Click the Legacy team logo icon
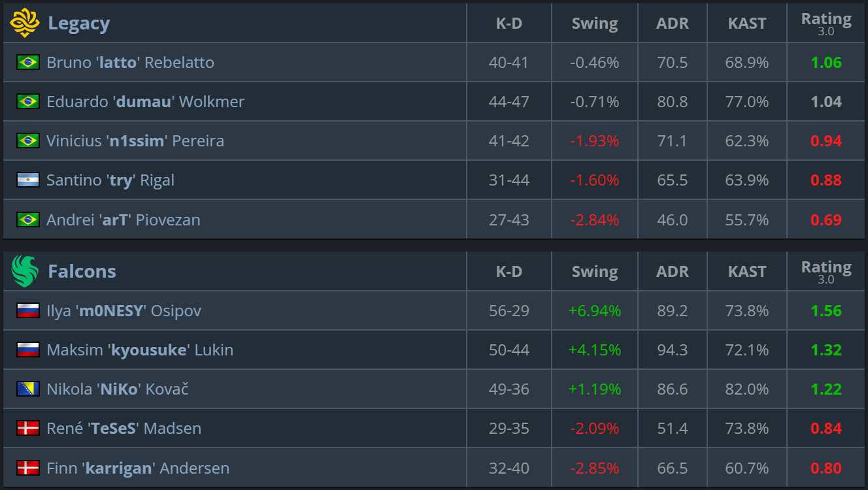Viewport: 868px width, 490px height. coord(25,23)
